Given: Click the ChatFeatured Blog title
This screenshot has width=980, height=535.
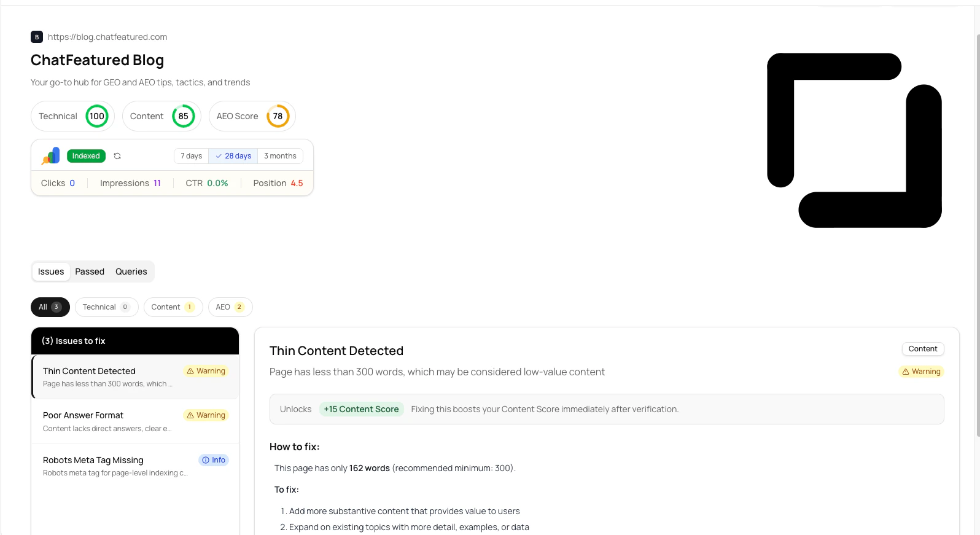Looking at the screenshot, I should coord(98,60).
